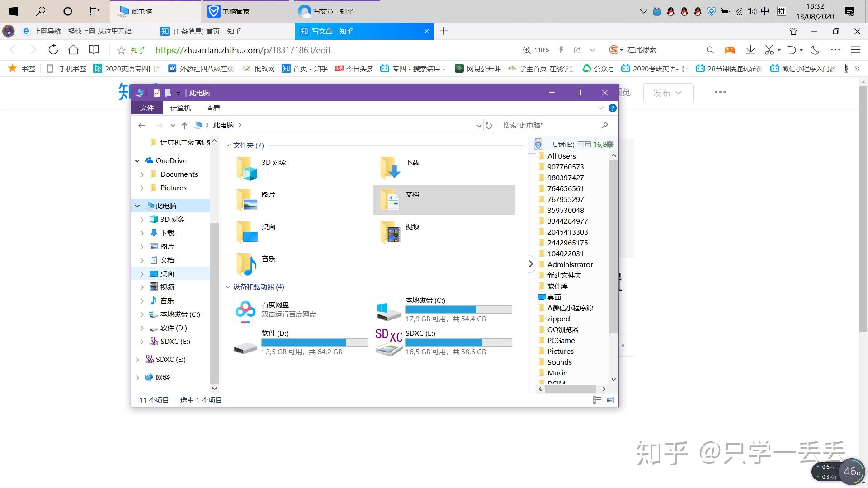Click the 110% page zoom indicator
Image resolution: width=868 pixels, height=488 pixels.
tap(536, 50)
